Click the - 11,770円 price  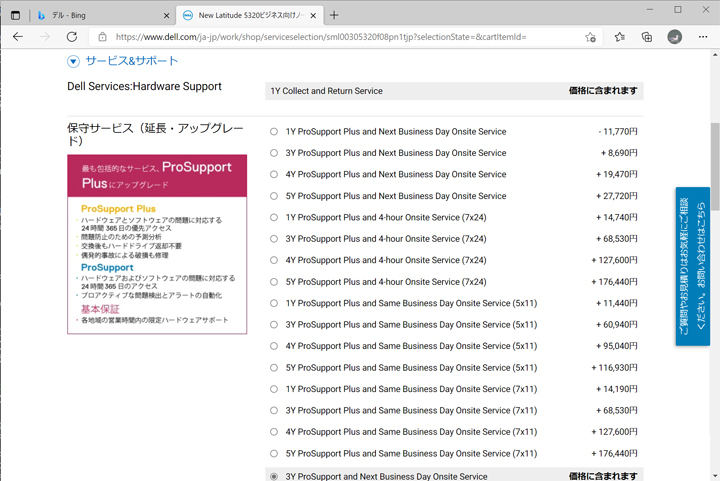pos(618,132)
